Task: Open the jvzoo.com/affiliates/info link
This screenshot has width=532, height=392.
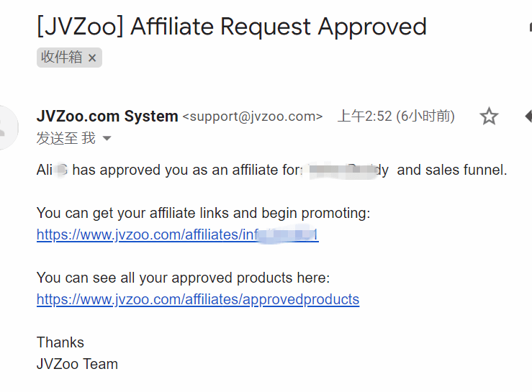Action: [x=177, y=234]
